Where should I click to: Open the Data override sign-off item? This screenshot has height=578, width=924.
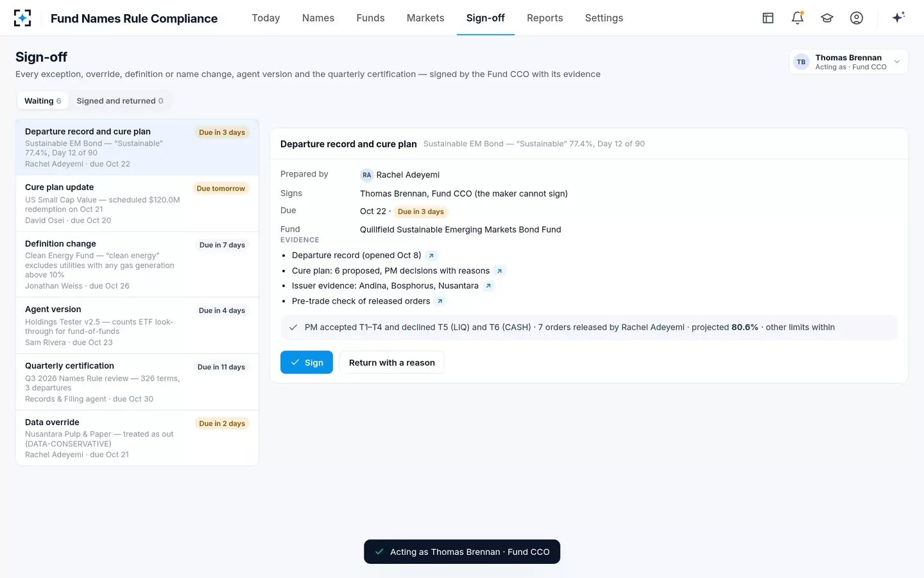[x=137, y=438]
